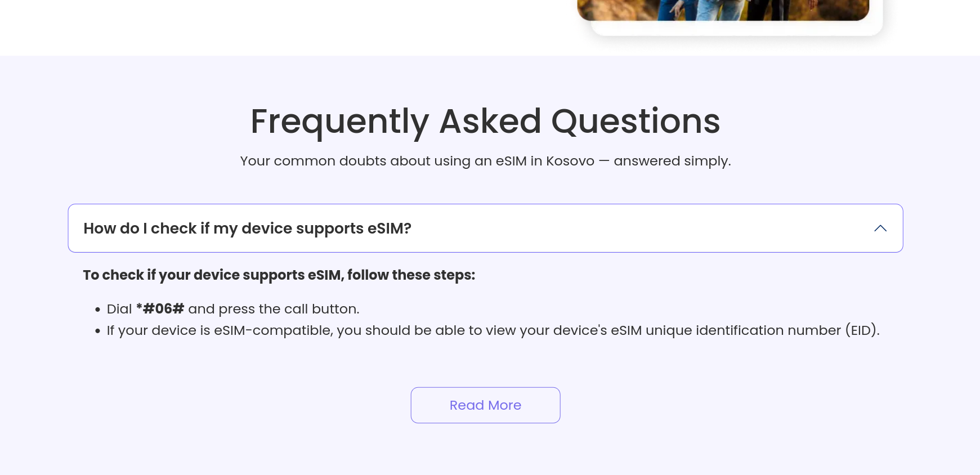Select the bold "To check if your device" line
The width and height of the screenshot is (980, 475).
[x=279, y=275]
